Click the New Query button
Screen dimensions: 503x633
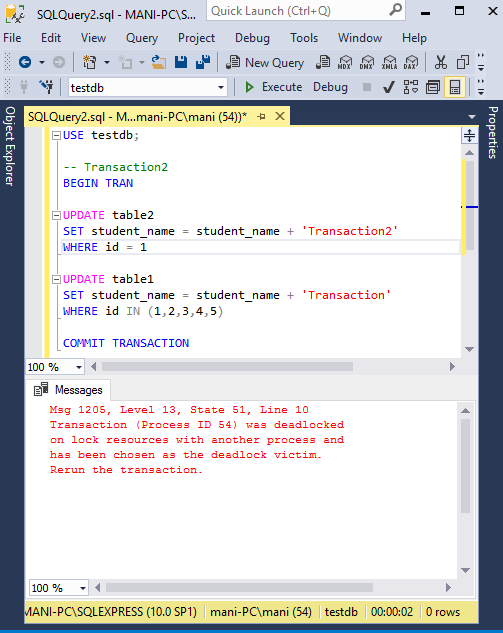265,63
